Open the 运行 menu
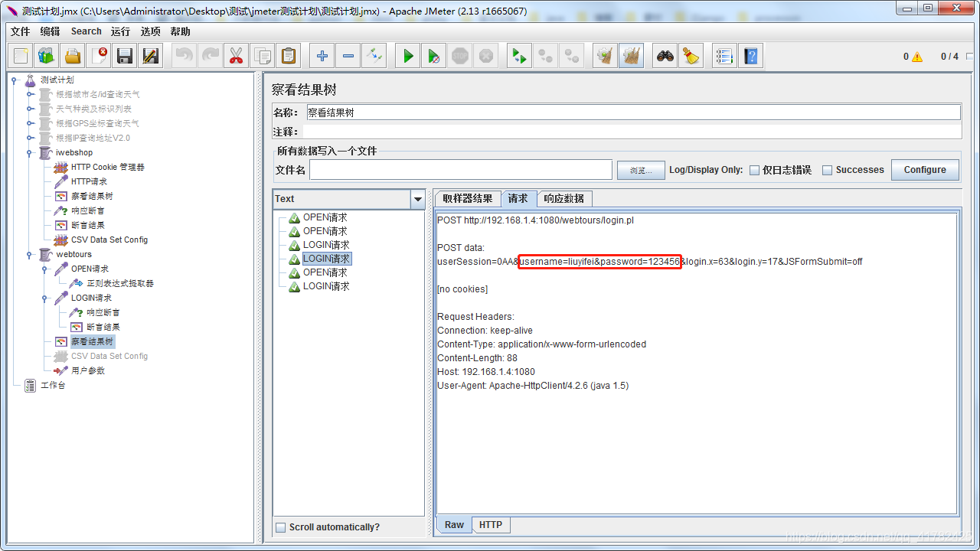This screenshot has height=551, width=980. (x=120, y=31)
